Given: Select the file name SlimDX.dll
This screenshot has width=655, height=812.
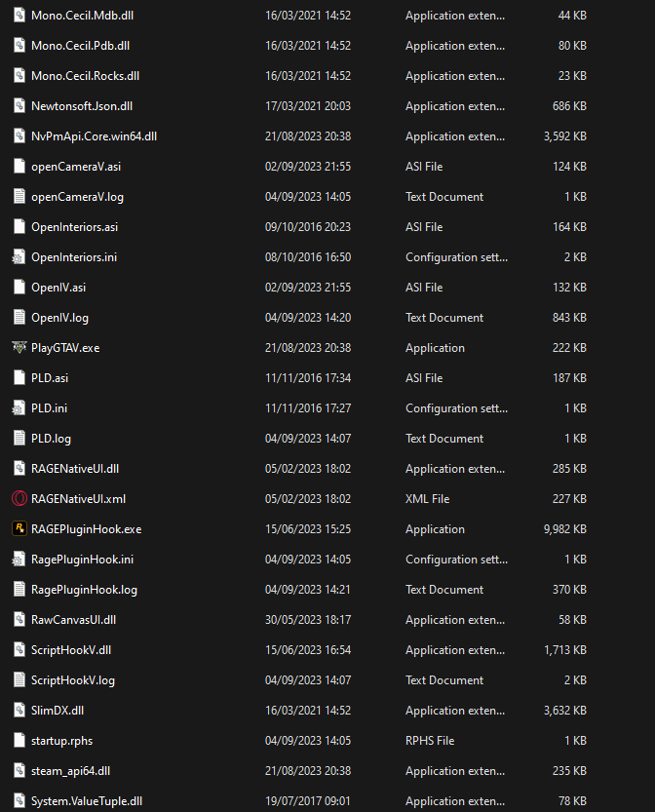Looking at the screenshot, I should pos(58,711).
